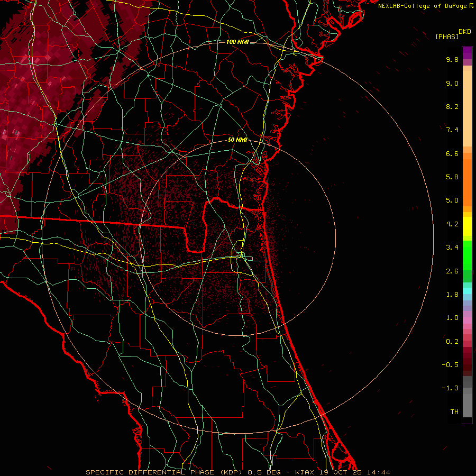Select the 2.6 scale value

pyautogui.click(x=452, y=271)
